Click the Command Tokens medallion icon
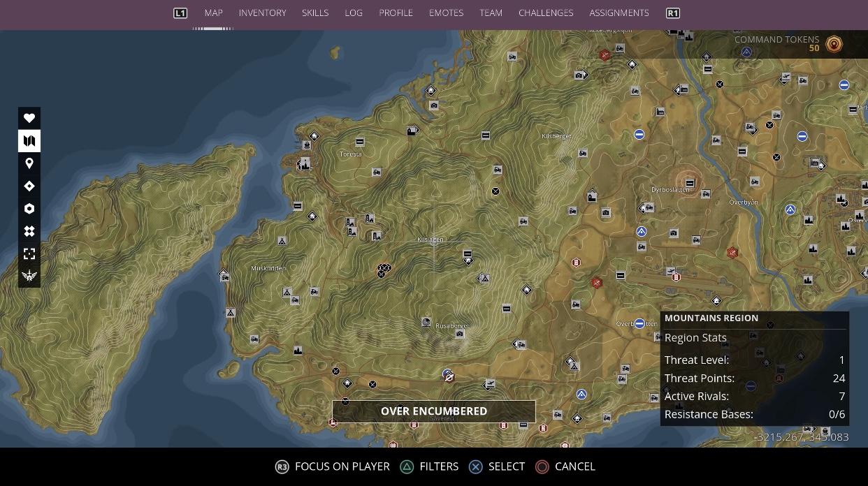Image resolution: width=868 pixels, height=486 pixels. [833, 43]
